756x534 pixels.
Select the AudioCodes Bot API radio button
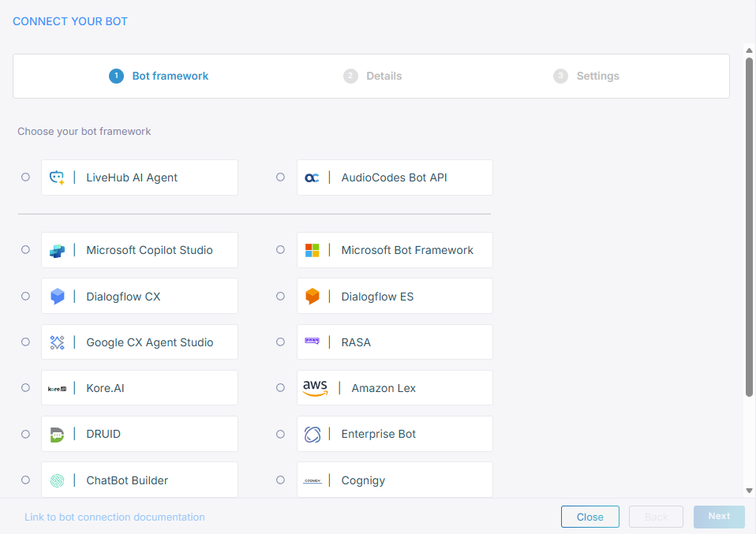[280, 177]
